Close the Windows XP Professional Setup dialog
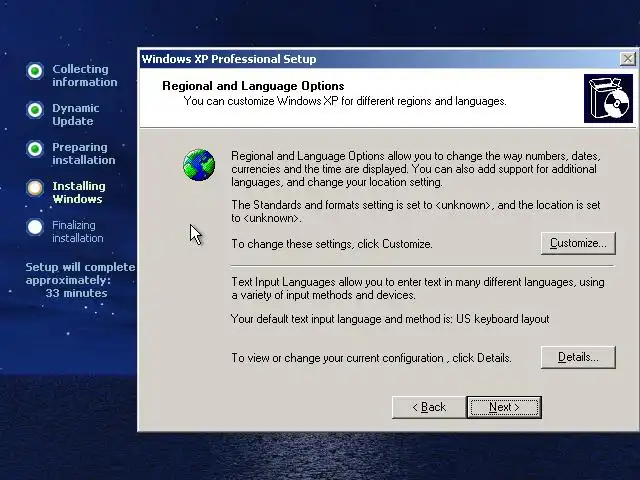Viewport: 640px width, 480px height. (x=627, y=59)
